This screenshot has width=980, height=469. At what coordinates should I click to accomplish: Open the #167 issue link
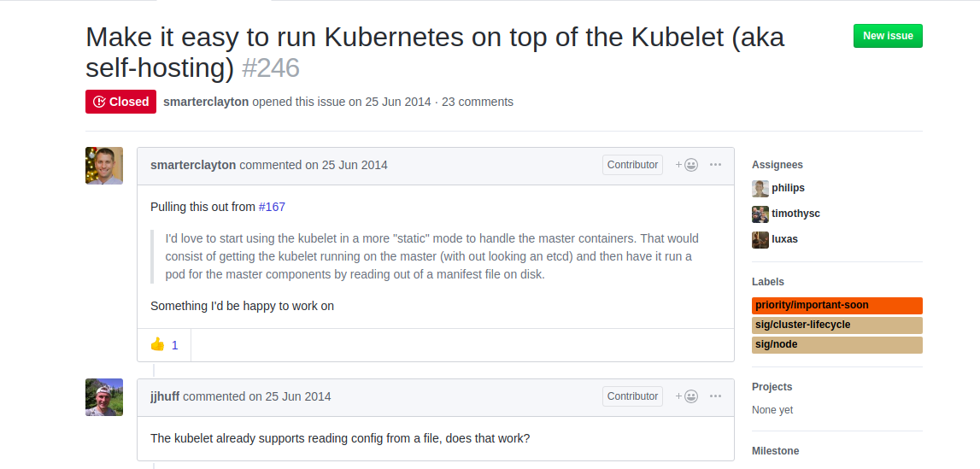coord(272,207)
